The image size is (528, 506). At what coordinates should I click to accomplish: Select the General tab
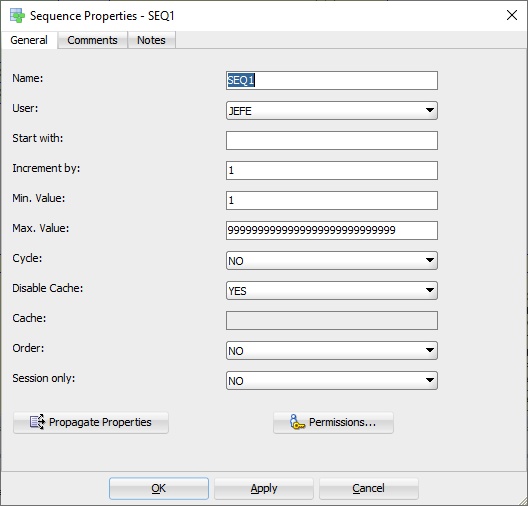pyautogui.click(x=29, y=40)
